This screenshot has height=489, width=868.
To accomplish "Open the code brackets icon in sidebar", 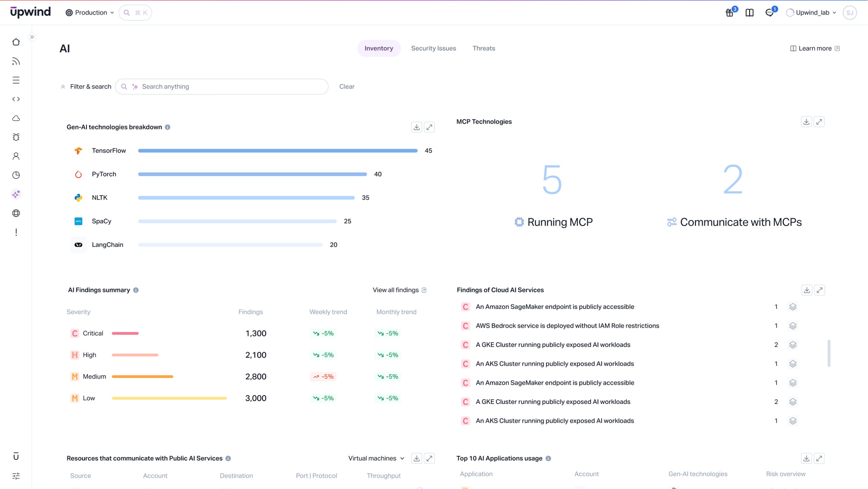I will (16, 99).
